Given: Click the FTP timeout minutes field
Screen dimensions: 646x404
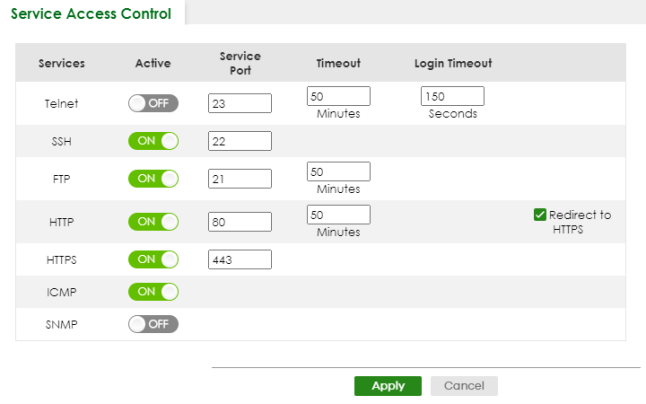Looking at the screenshot, I should tap(339, 171).
